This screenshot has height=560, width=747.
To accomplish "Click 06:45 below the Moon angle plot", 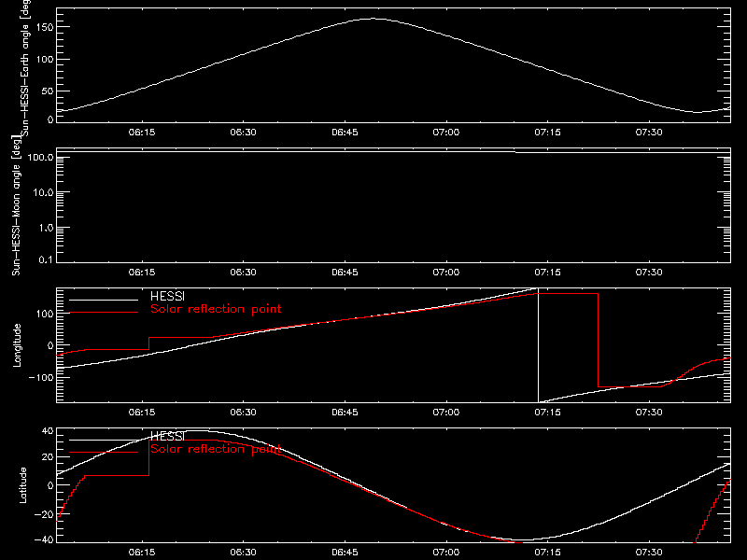I will tap(345, 273).
